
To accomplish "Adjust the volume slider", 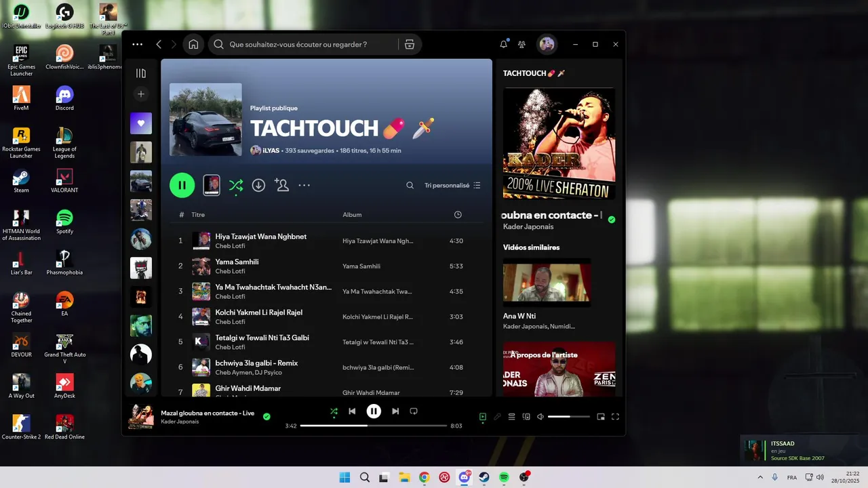I will tap(568, 417).
